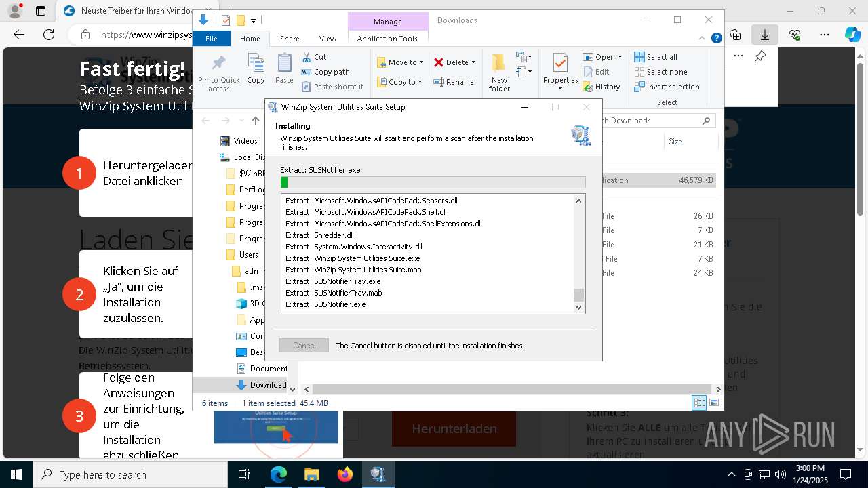Click Pin to Quick access in the ribbon

coord(218,73)
